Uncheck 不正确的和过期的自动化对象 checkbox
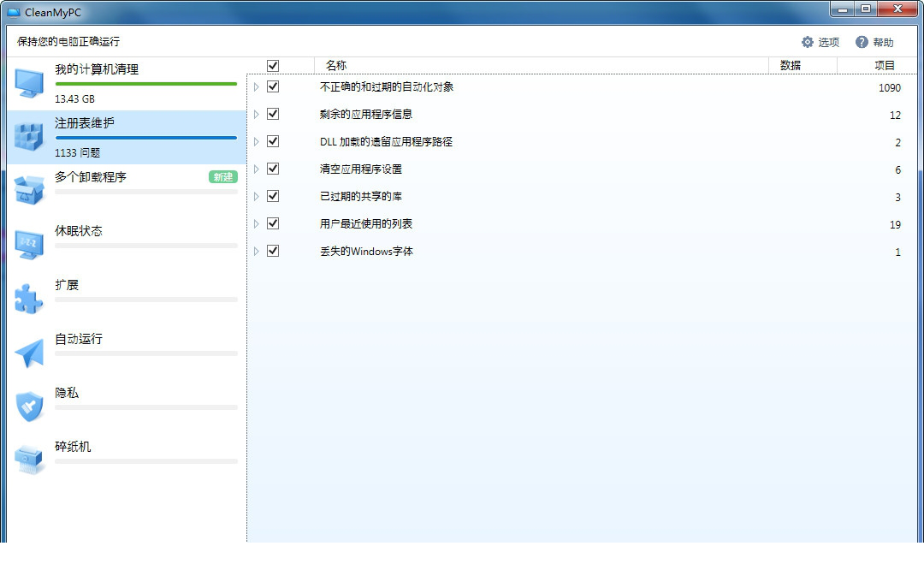Viewport: 924px width, 564px height. [273, 86]
